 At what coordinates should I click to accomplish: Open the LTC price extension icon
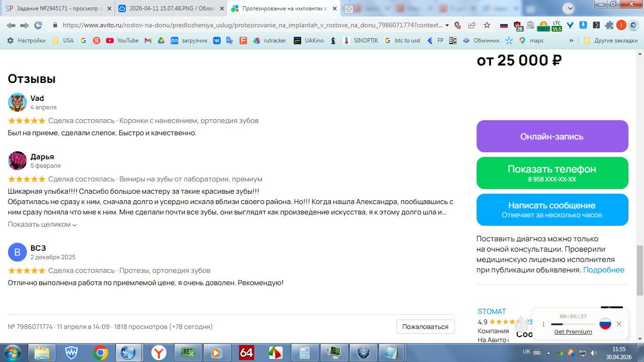coord(557,25)
